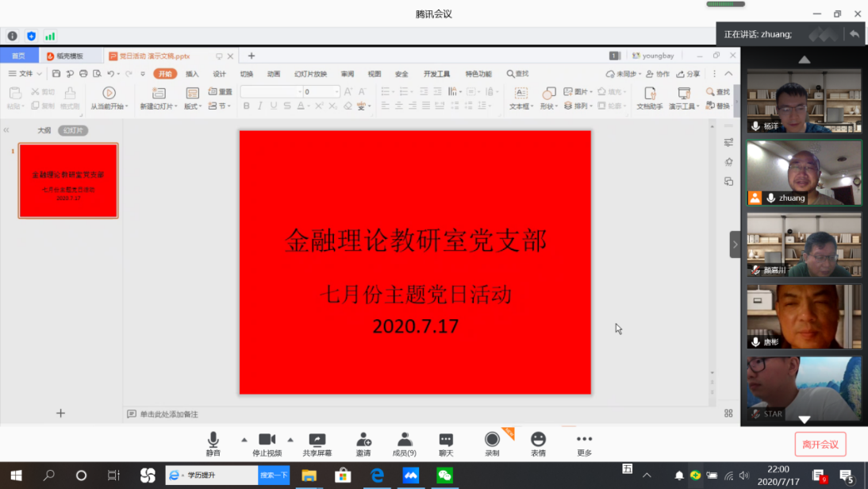Image resolution: width=868 pixels, height=489 pixels.
Task: Click the More (更多) options icon
Action: pyautogui.click(x=584, y=441)
